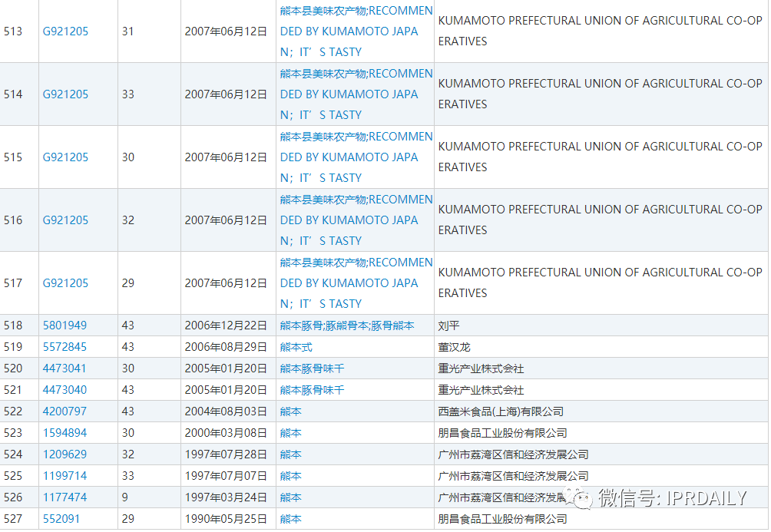
Task: Open the 熊本 trademark link in row 524
Action: (x=290, y=454)
